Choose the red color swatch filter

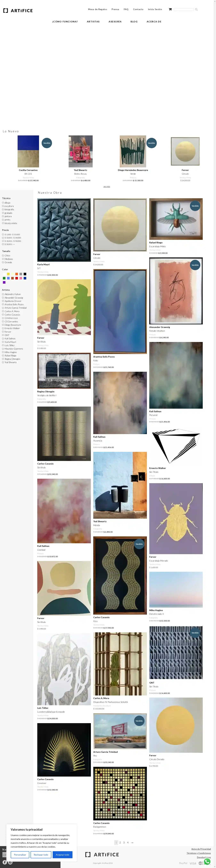coord(16,278)
